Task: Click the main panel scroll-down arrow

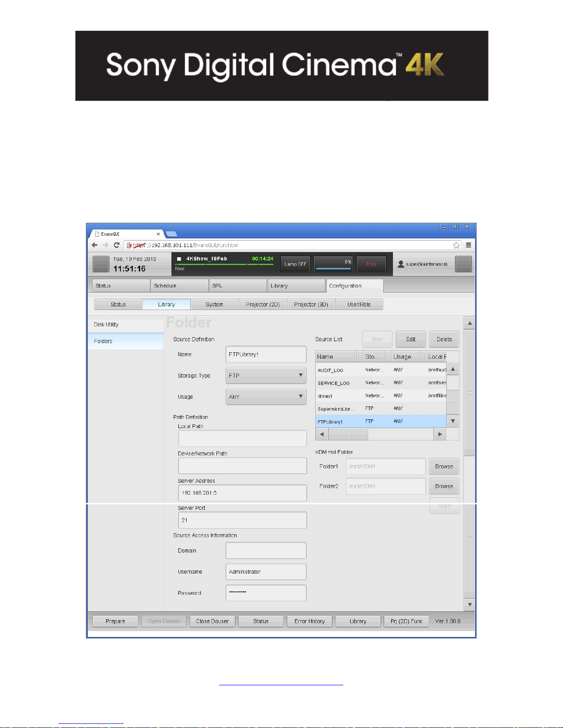Action: tap(469, 604)
